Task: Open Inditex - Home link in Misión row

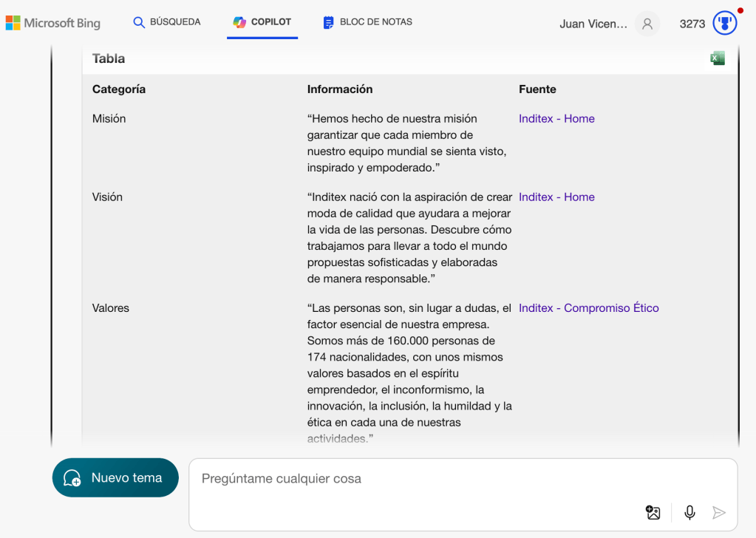Action: (556, 118)
